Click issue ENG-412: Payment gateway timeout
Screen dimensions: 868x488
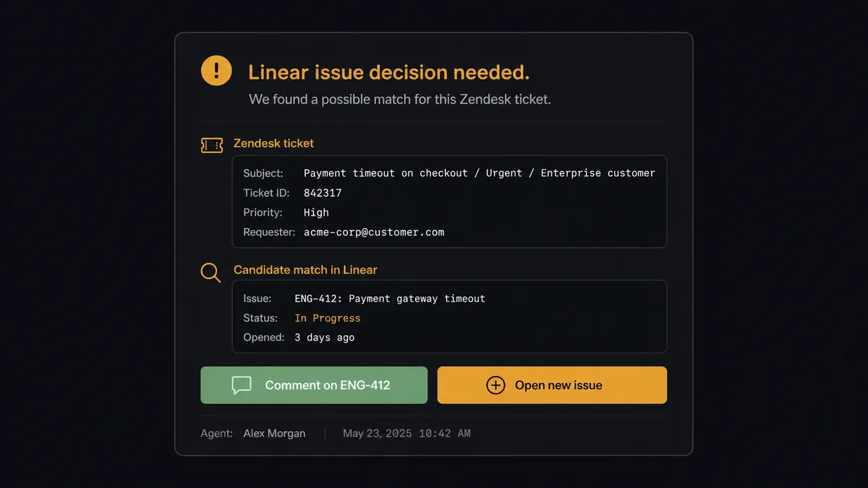click(390, 299)
